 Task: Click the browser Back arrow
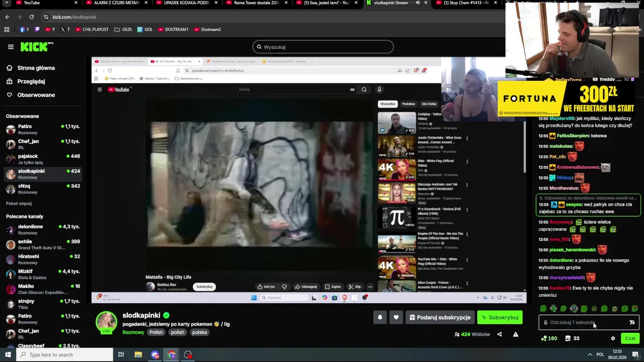[x=7, y=17]
